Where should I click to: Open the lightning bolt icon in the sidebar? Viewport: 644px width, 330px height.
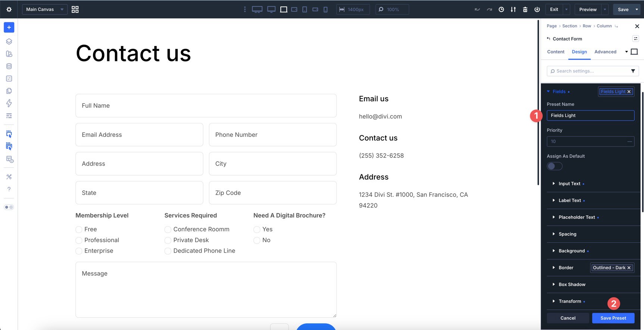pos(9,103)
